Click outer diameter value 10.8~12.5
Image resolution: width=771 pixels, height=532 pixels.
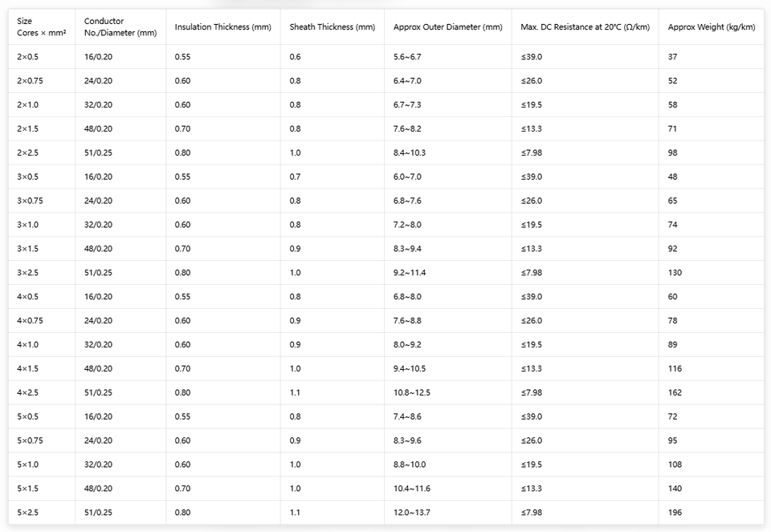tap(411, 392)
